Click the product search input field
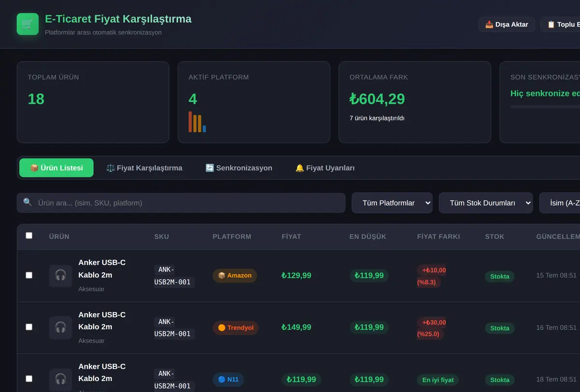This screenshot has height=392, width=580. click(181, 203)
